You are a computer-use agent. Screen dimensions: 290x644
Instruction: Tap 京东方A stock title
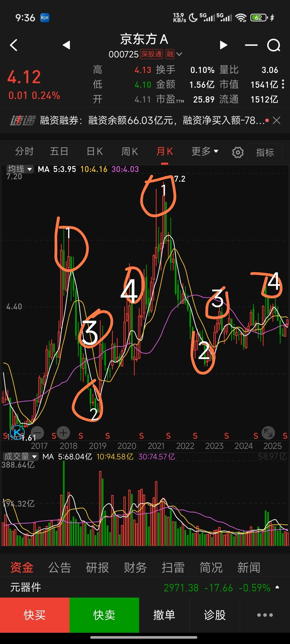[x=144, y=39]
